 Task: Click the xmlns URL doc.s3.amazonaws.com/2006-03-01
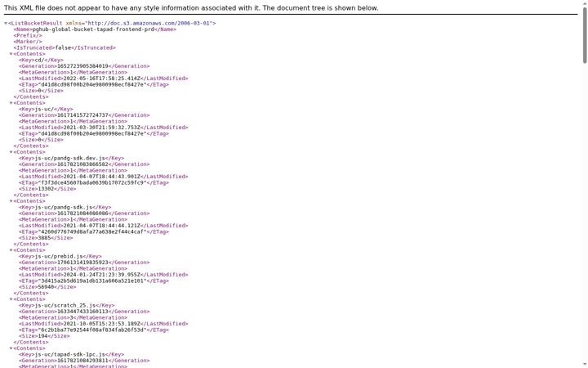pos(149,23)
